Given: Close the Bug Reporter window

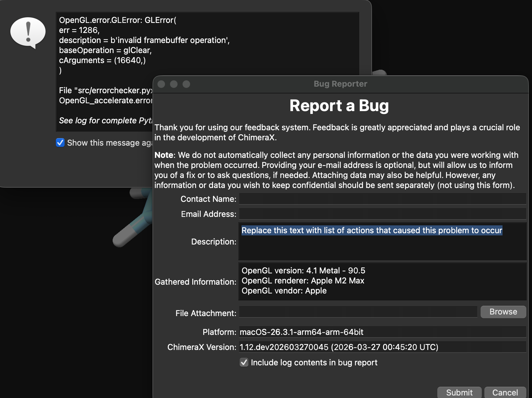Looking at the screenshot, I should click(161, 84).
